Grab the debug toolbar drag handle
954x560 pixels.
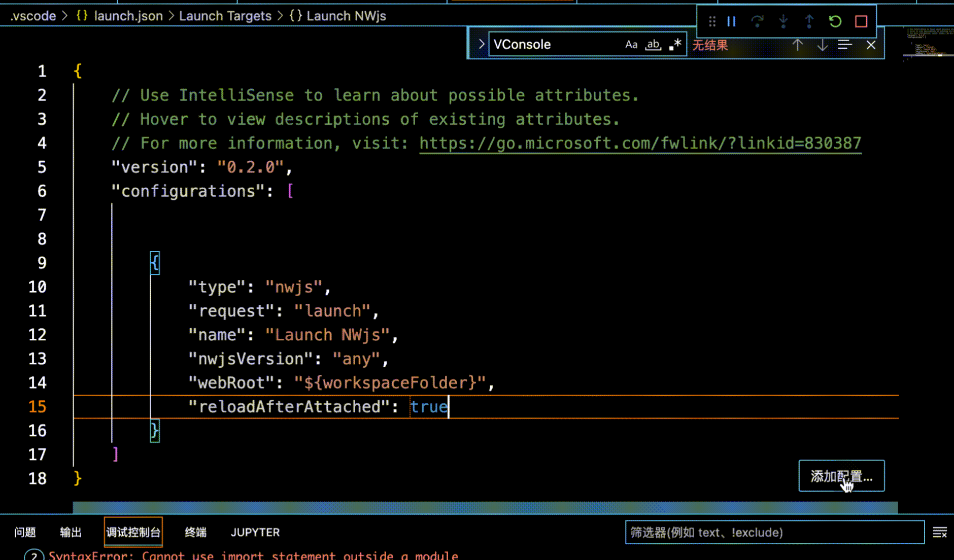point(712,21)
